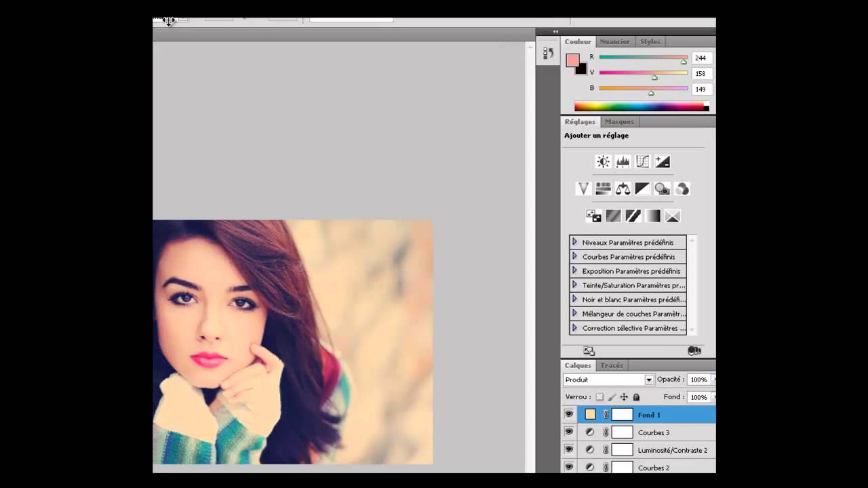
Task: Click Luminosité/Contraste 2 adjustment layer icon
Action: coord(590,449)
